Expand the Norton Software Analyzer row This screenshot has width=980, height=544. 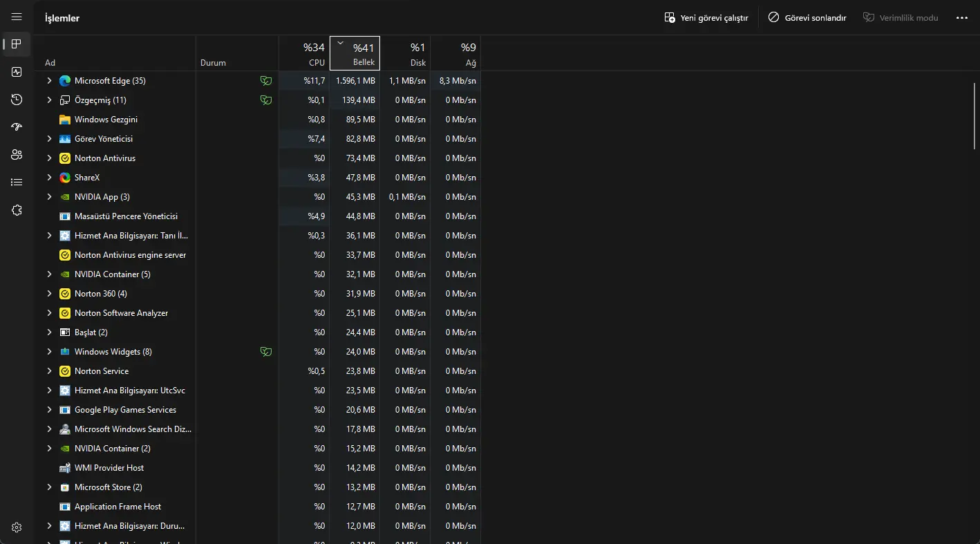(x=49, y=313)
